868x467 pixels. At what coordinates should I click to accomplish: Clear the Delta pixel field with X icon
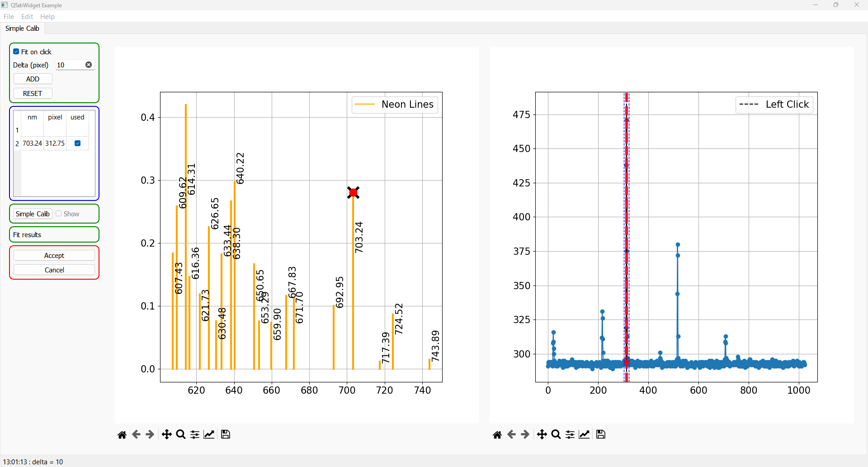click(89, 65)
